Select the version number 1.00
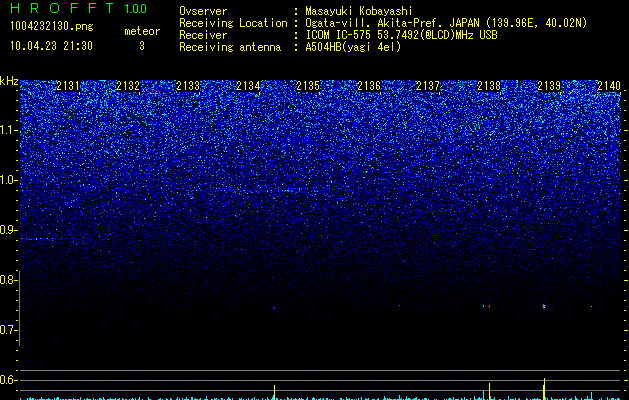 click(x=135, y=8)
